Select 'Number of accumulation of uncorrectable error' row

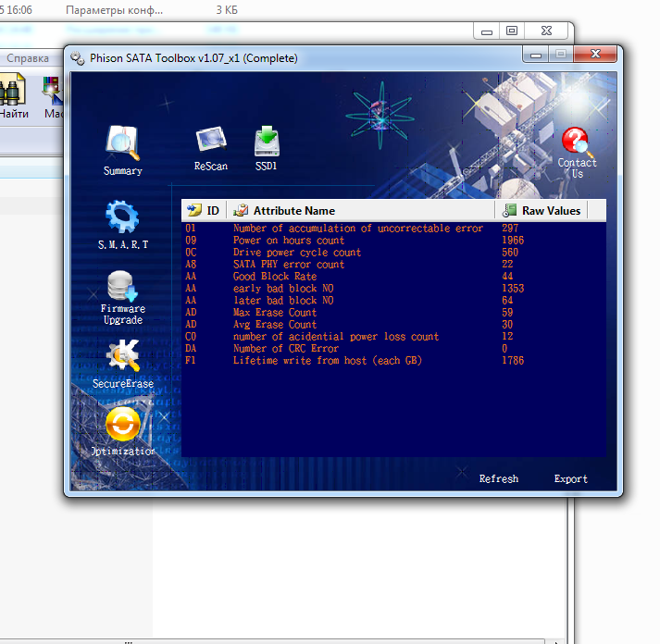pyautogui.click(x=393, y=228)
